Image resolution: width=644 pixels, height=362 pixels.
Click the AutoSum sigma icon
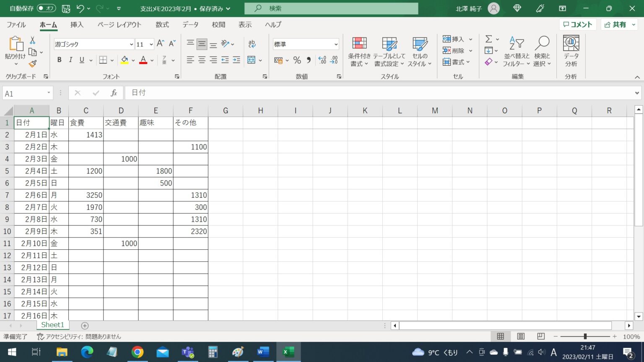coord(488,39)
